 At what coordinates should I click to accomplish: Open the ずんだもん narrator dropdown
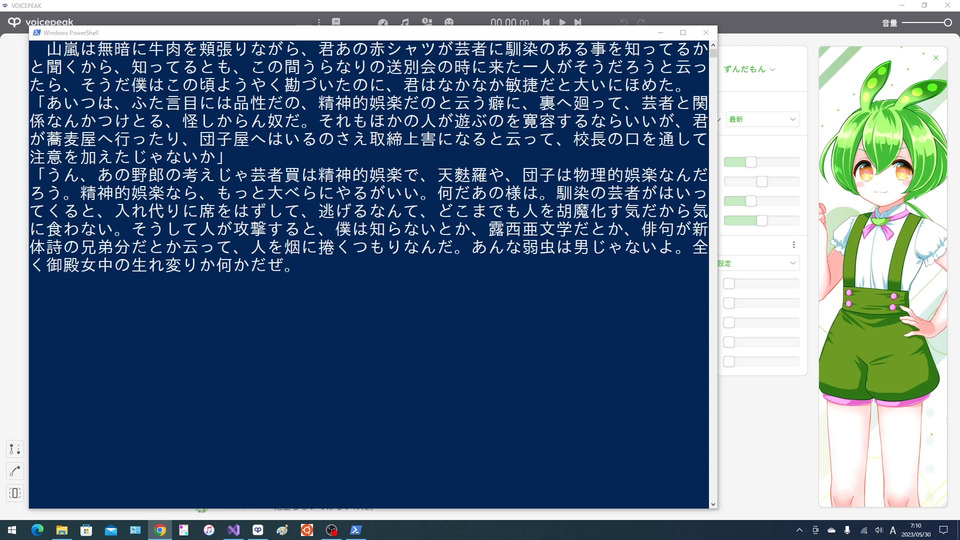(749, 69)
